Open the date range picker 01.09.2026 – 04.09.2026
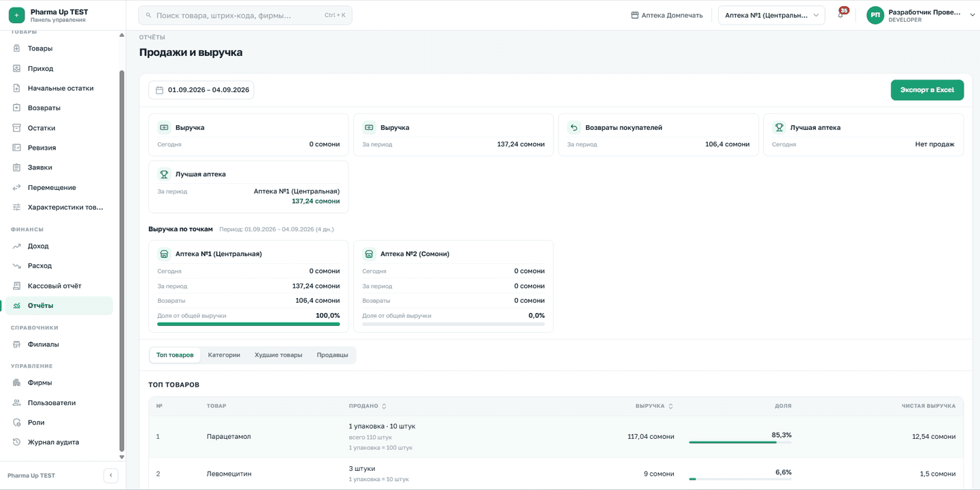The height and width of the screenshot is (490, 980). tap(201, 90)
